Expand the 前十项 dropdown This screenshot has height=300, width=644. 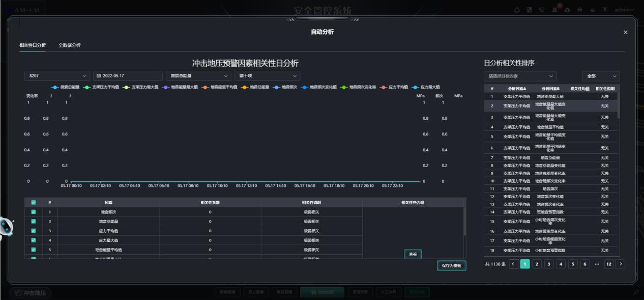click(x=267, y=76)
